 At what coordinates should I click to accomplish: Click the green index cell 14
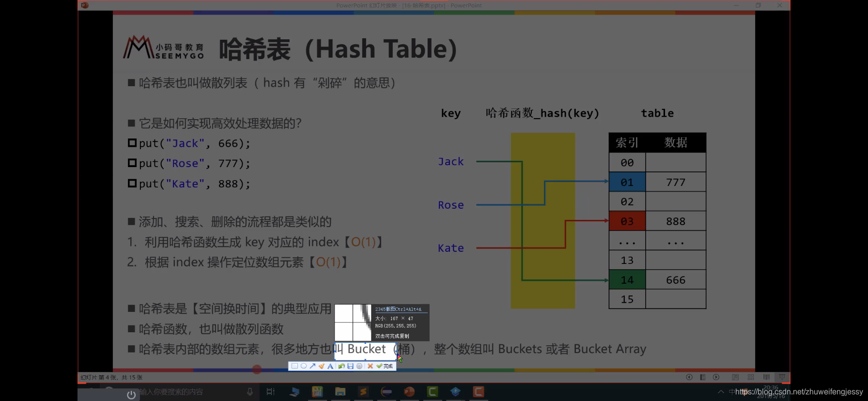pos(627,280)
